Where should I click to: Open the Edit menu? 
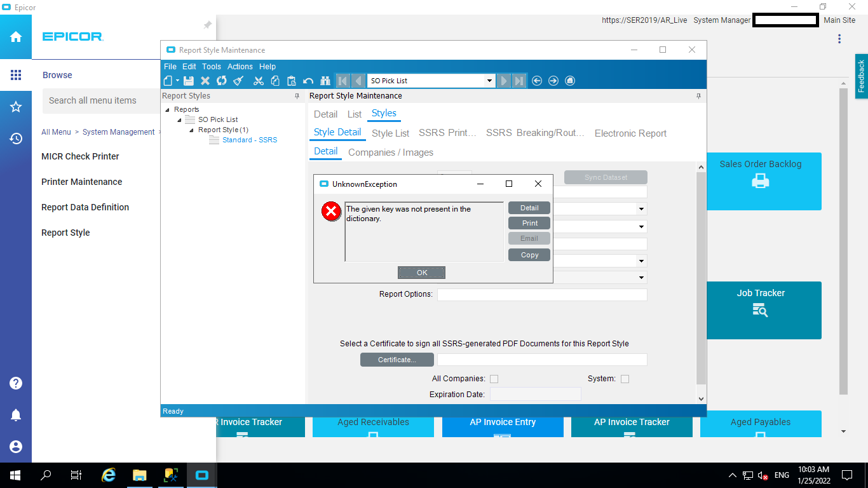[189, 66]
